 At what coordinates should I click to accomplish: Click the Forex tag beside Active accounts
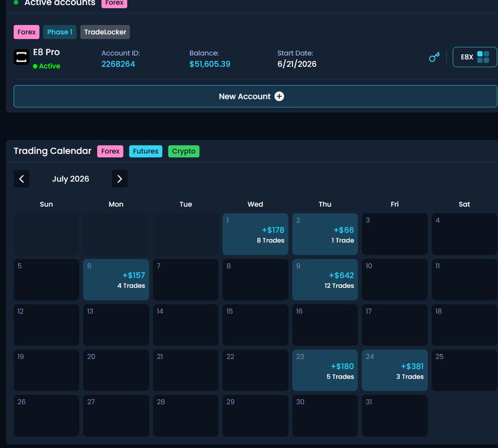coord(114,3)
